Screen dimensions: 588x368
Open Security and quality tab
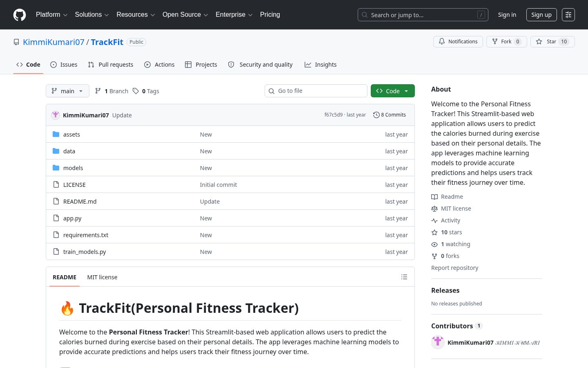click(260, 65)
